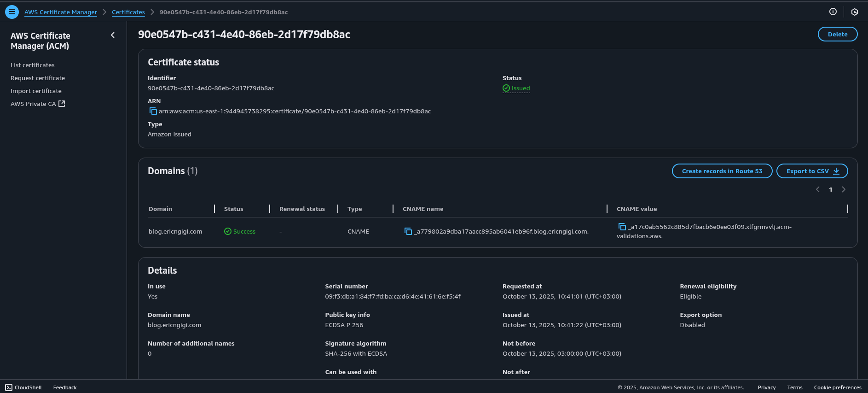
Task: Go to next page of domains
Action: [843, 189]
